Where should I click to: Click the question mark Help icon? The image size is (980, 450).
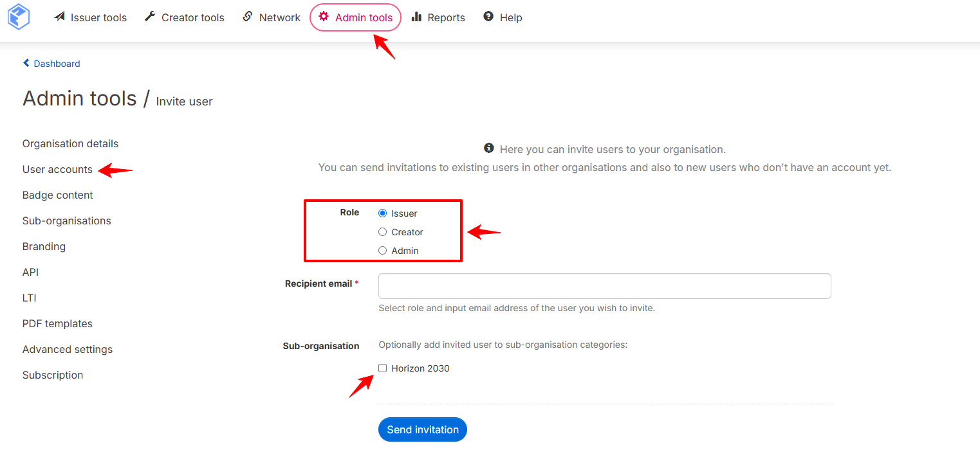[488, 17]
